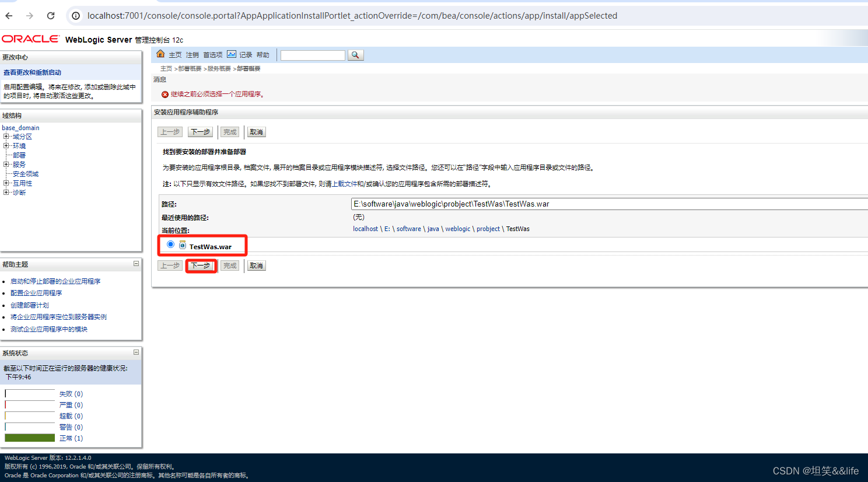Click 服务 tree label
Screen dimensions: 868x482
tap(19, 165)
